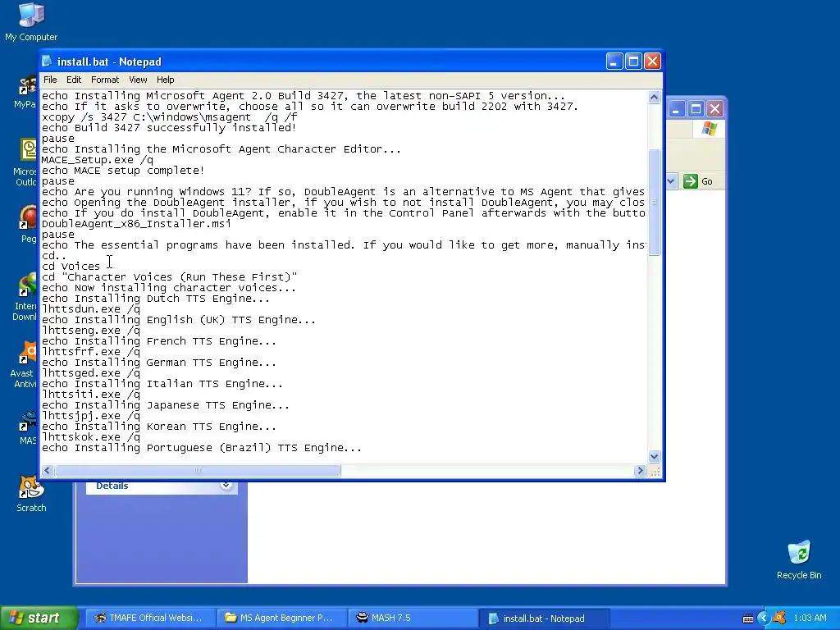Click the line 'MACE_Setup.exe /q'
The height and width of the screenshot is (630, 840).
tap(98, 160)
